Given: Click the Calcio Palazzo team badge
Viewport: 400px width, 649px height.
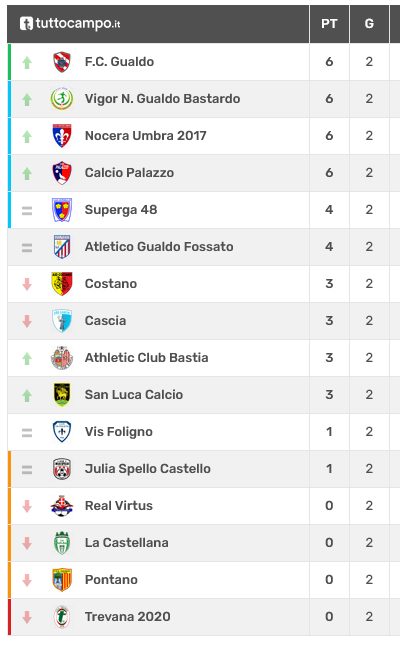Looking at the screenshot, I should click(62, 173).
